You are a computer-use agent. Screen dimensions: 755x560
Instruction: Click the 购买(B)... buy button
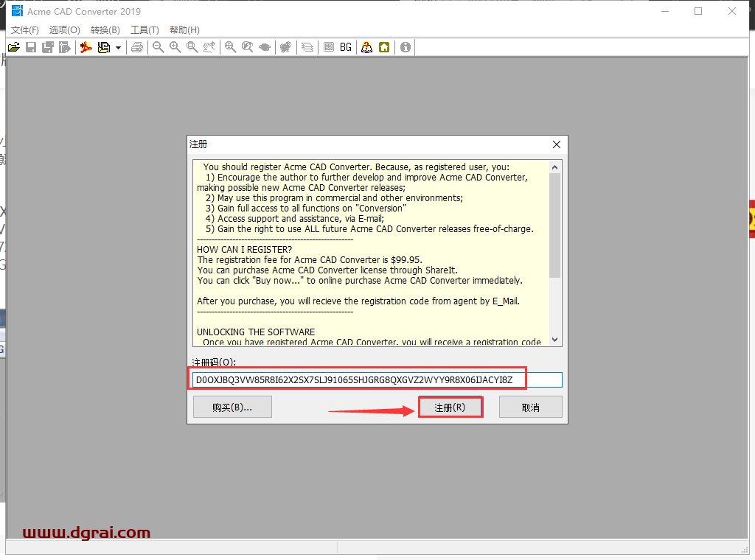pos(232,407)
